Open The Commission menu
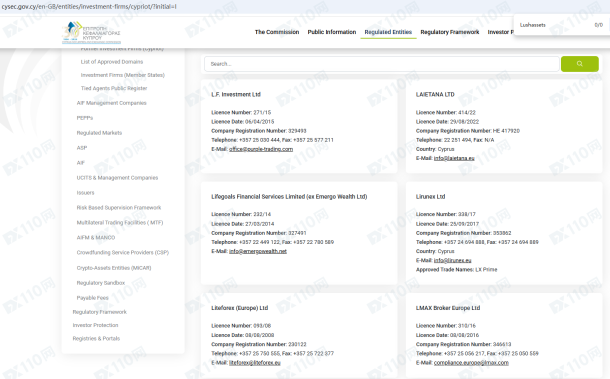The image size is (610, 379). (x=277, y=32)
